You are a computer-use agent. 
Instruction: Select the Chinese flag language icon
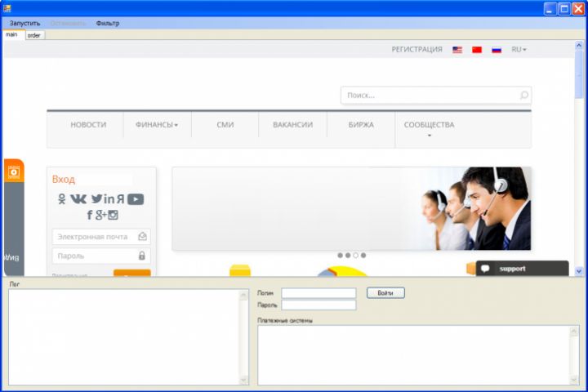pos(477,50)
